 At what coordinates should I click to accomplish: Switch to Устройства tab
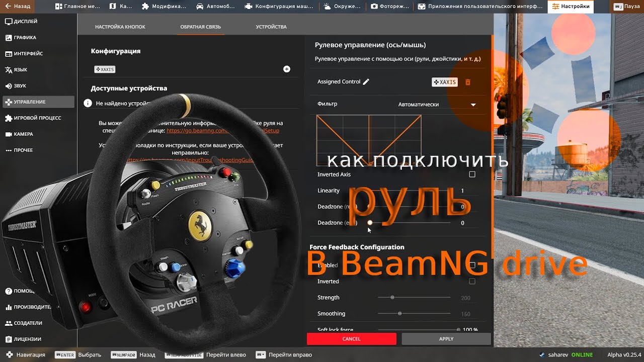pyautogui.click(x=271, y=27)
